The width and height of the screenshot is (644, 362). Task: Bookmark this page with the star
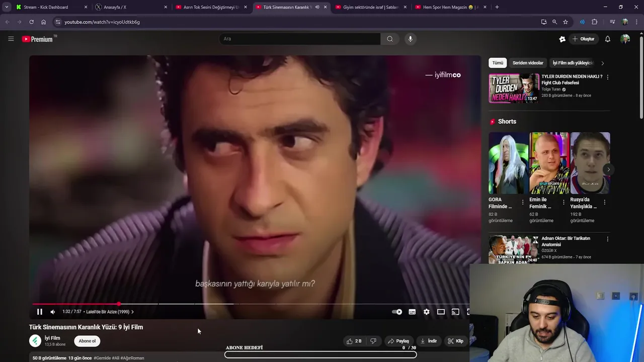click(566, 22)
